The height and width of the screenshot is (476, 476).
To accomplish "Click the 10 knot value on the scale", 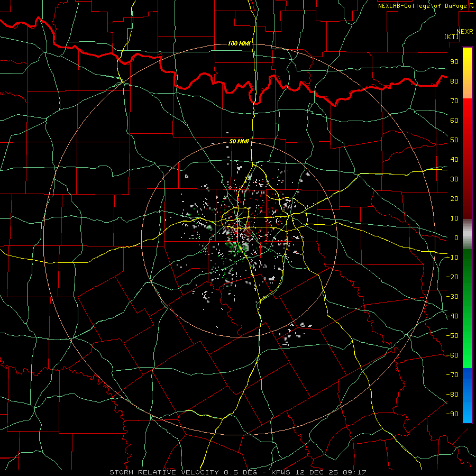I will 454,218.
